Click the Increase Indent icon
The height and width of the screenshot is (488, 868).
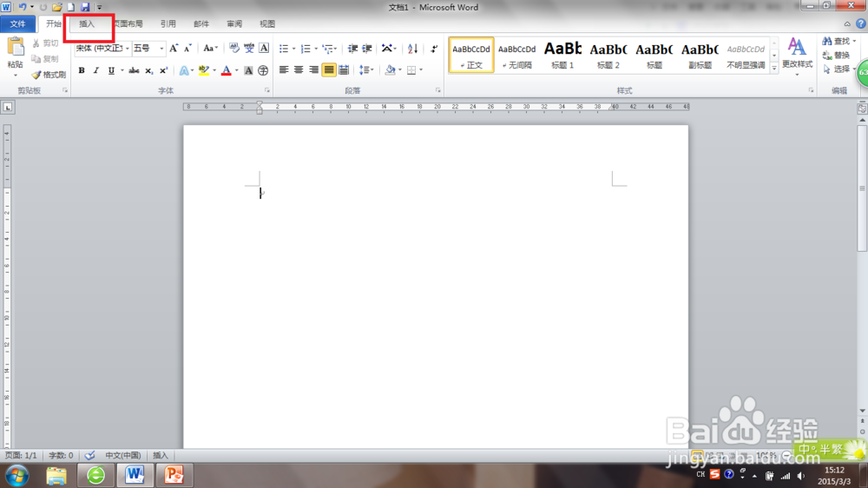tap(366, 49)
